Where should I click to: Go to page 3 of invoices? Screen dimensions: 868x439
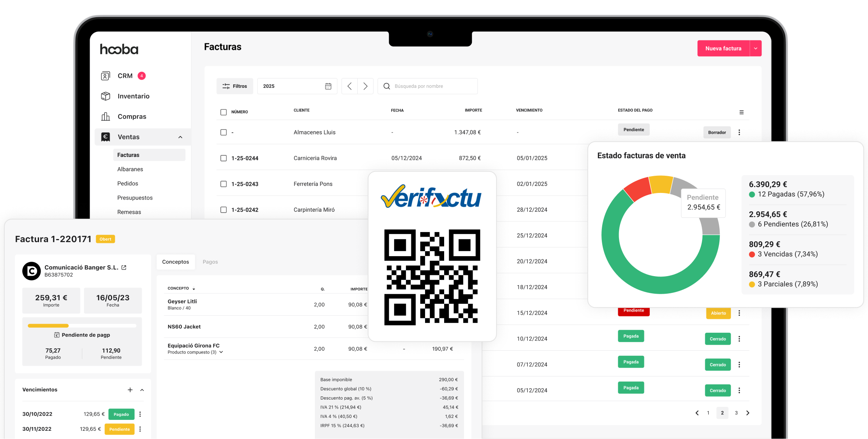[x=736, y=413]
